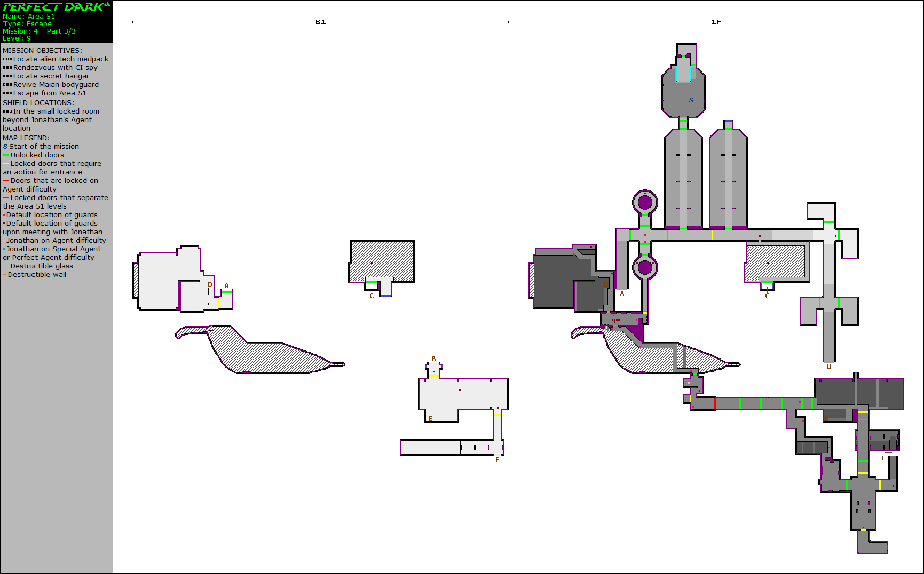Screen dimensions: 924x574
Task: Click 'beyond Jonathan's Agent' shield text
Action: pos(47,120)
